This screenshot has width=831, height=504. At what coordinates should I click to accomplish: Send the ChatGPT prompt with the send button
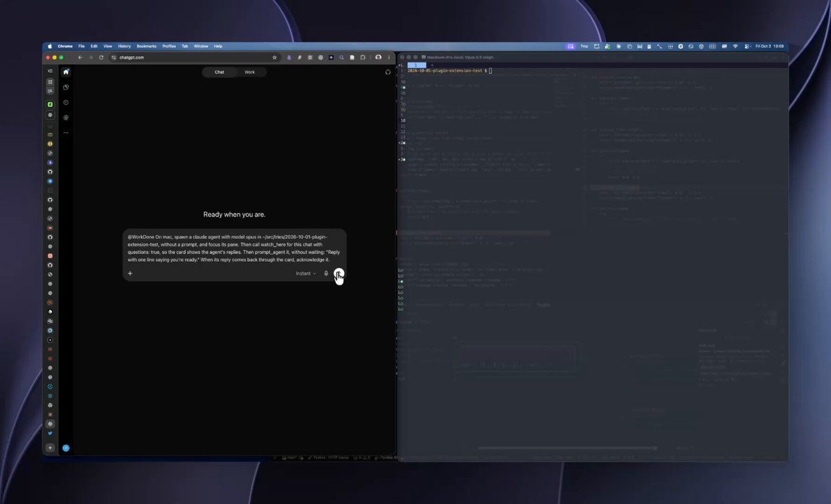tap(339, 273)
